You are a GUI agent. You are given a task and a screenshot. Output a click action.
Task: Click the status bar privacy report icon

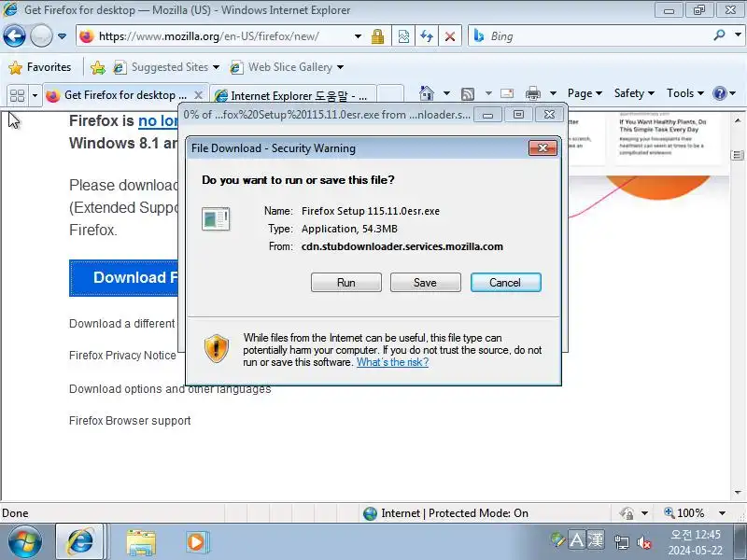pos(627,512)
